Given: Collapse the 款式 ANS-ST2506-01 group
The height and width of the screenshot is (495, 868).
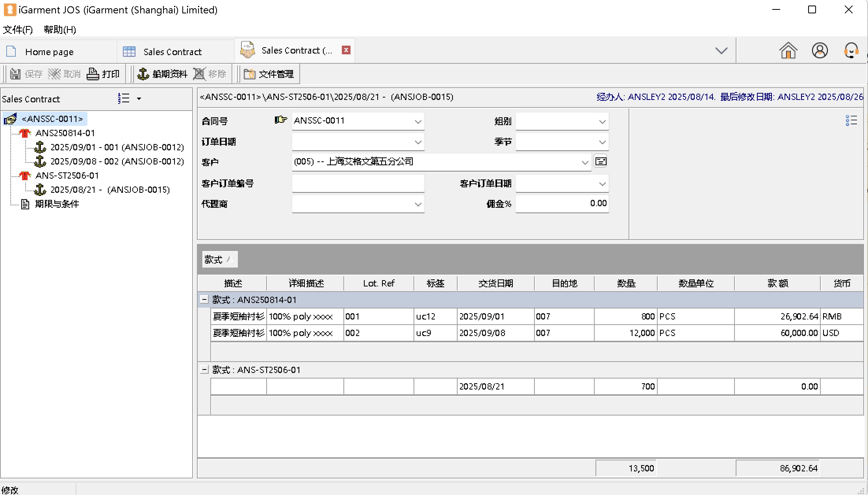Looking at the screenshot, I should 204,369.
